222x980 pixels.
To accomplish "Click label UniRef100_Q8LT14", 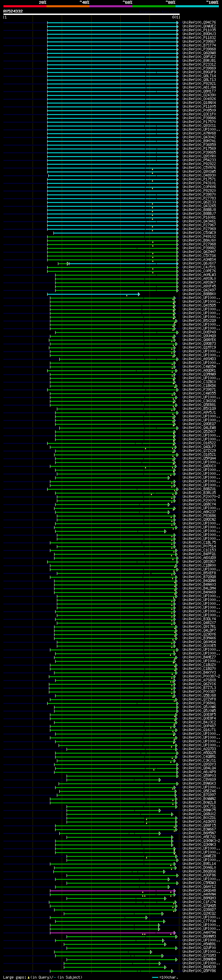I will pyautogui.click(x=199, y=76).
